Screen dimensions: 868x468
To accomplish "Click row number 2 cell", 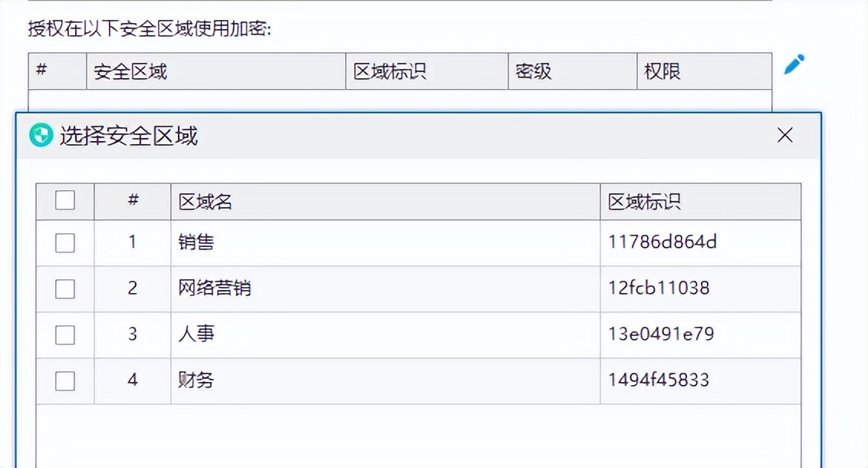I will [133, 288].
